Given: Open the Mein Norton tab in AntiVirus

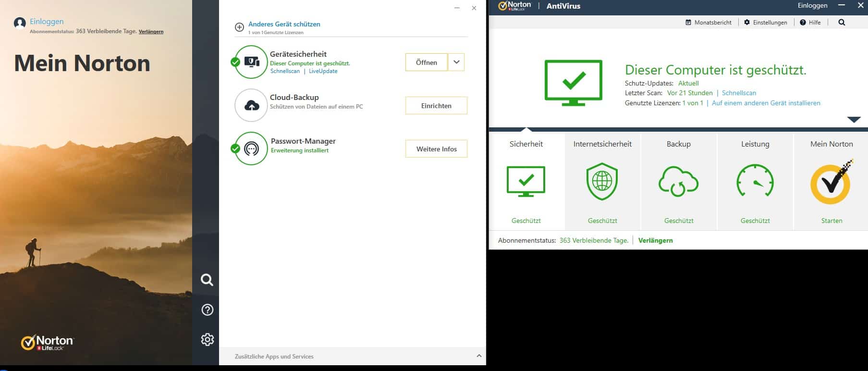Looking at the screenshot, I should [x=831, y=181].
